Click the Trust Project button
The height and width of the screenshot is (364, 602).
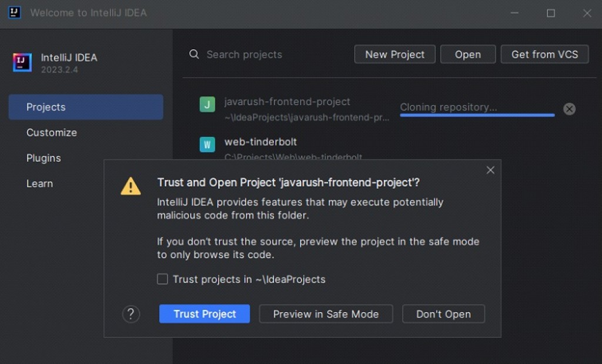tap(204, 314)
